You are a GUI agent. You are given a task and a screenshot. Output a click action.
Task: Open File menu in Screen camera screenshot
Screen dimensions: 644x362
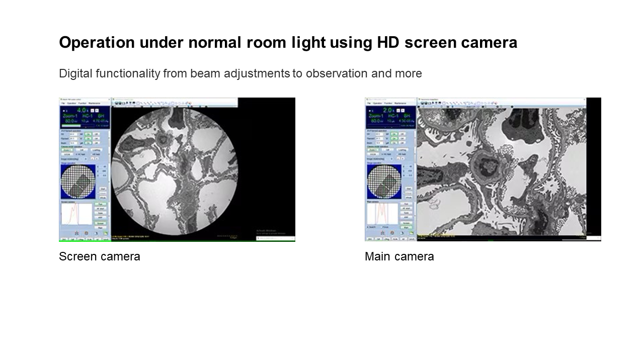coord(63,103)
